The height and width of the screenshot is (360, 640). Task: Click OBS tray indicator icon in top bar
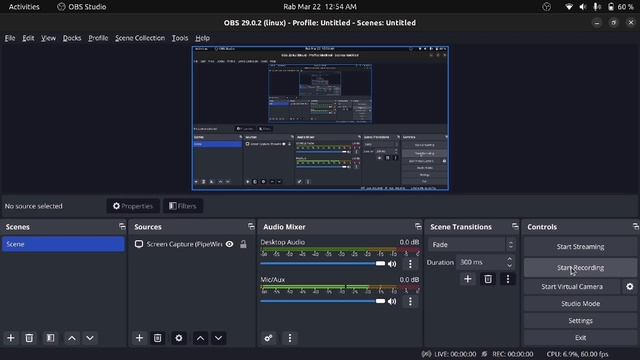pos(546,7)
